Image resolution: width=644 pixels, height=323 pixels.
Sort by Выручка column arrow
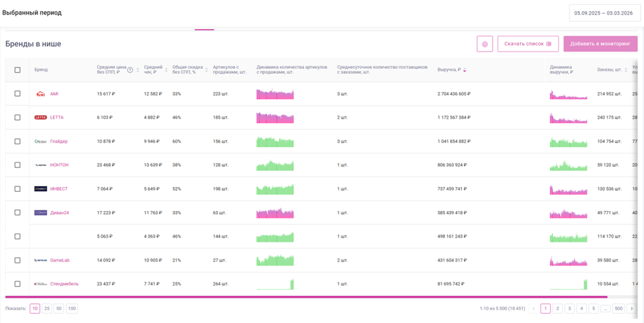tap(465, 70)
